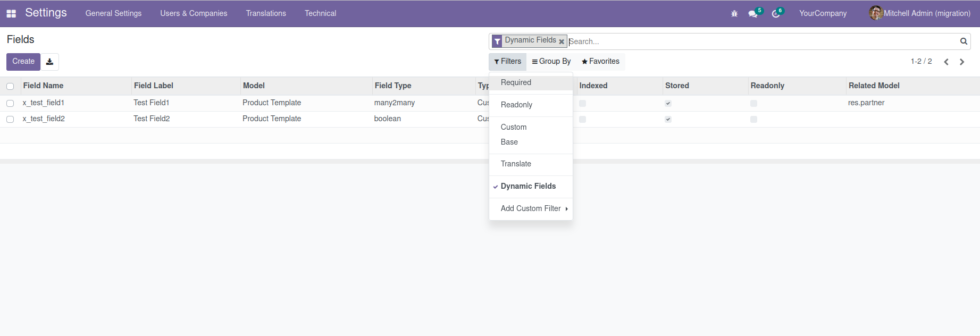
Task: Go to previous page arrow
Action: click(x=947, y=62)
